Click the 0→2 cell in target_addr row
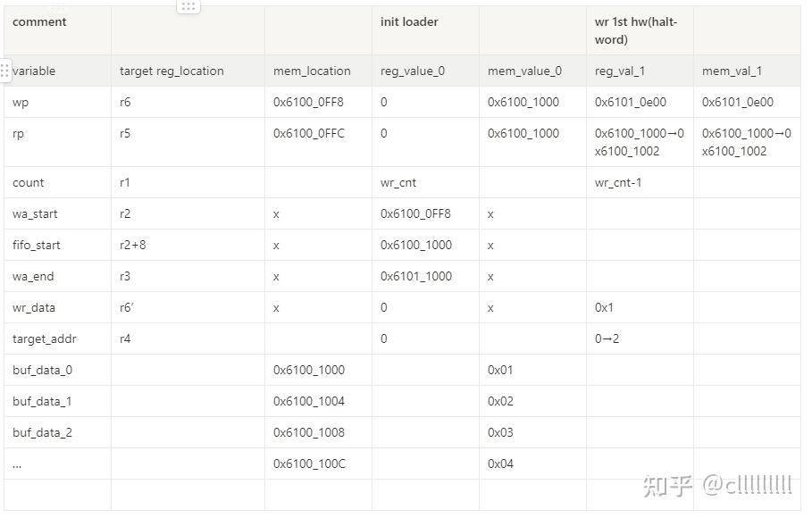The image size is (812, 518). pyautogui.click(x=640, y=338)
